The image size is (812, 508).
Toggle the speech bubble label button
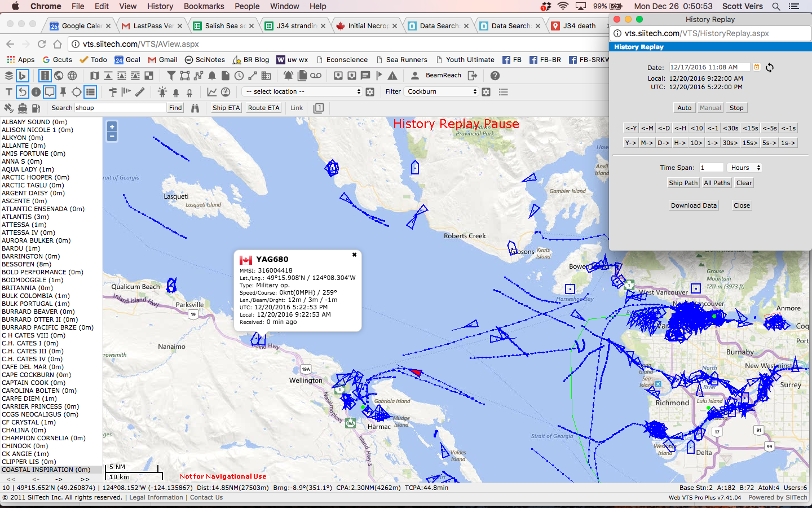[x=50, y=91]
